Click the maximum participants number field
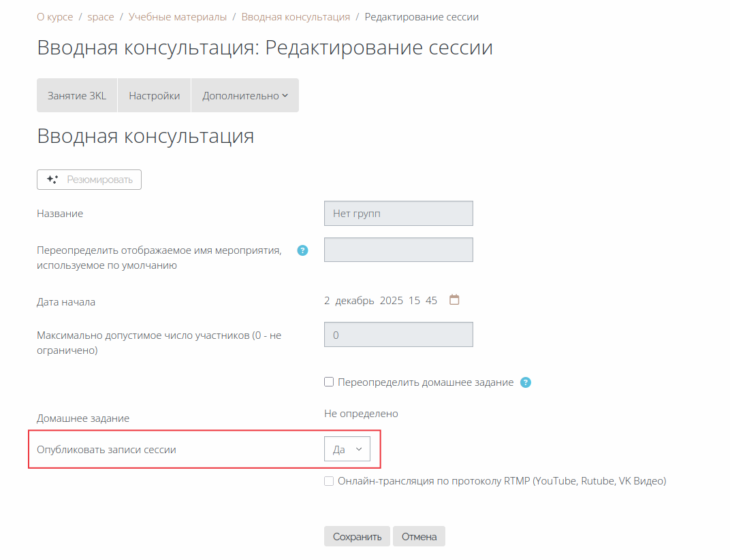 [x=398, y=334]
